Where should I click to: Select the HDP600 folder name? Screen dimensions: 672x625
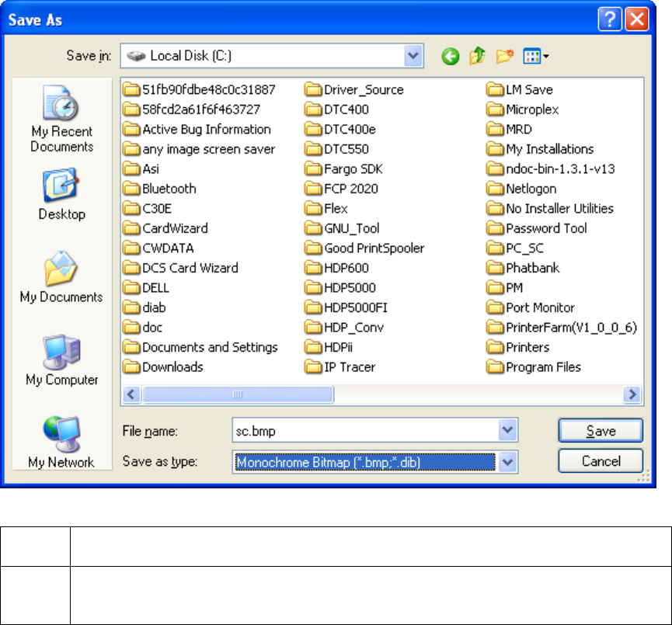tap(346, 268)
